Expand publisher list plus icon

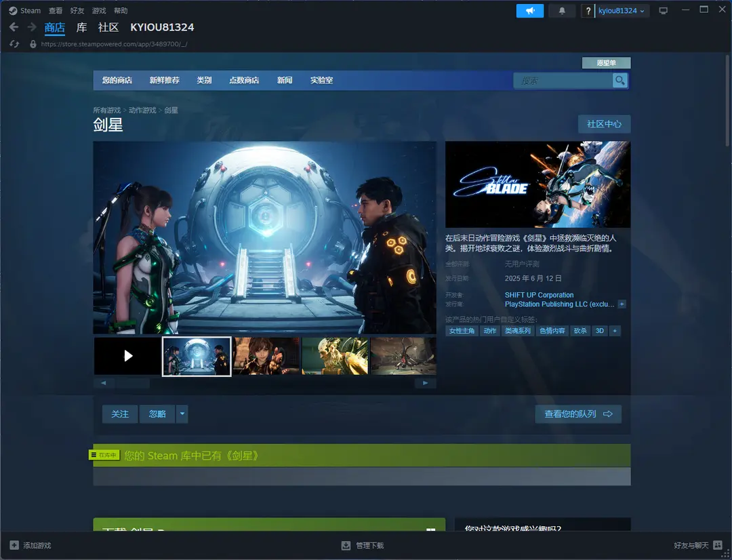point(622,304)
